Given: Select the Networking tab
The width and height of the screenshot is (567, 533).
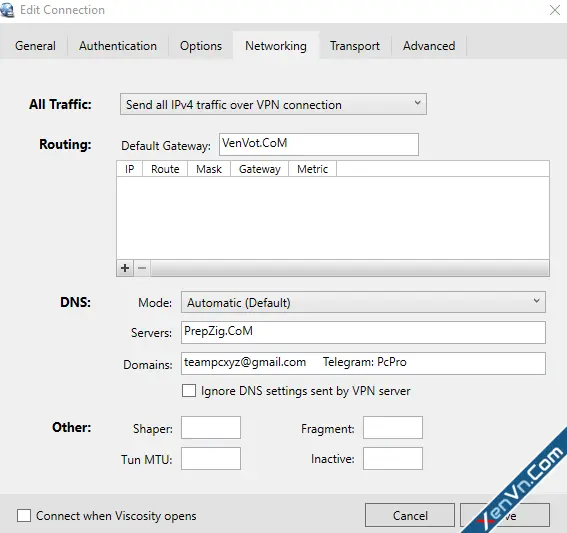Looking at the screenshot, I should coord(276,46).
